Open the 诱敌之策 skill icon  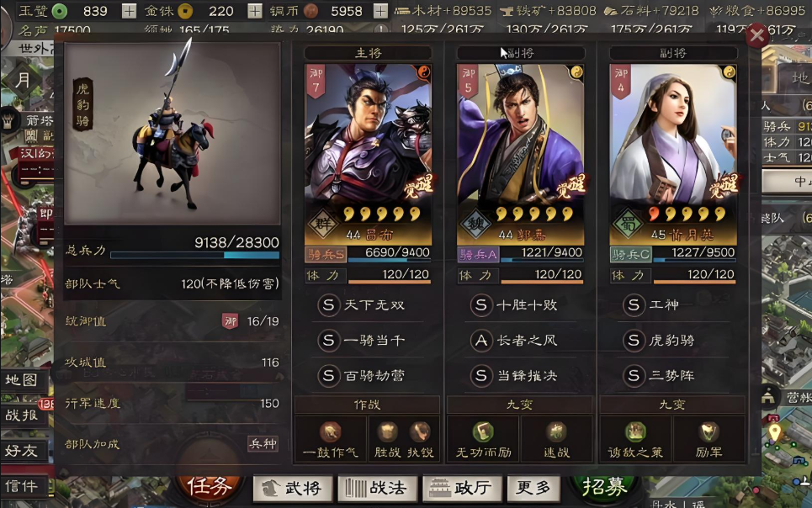(x=635, y=431)
